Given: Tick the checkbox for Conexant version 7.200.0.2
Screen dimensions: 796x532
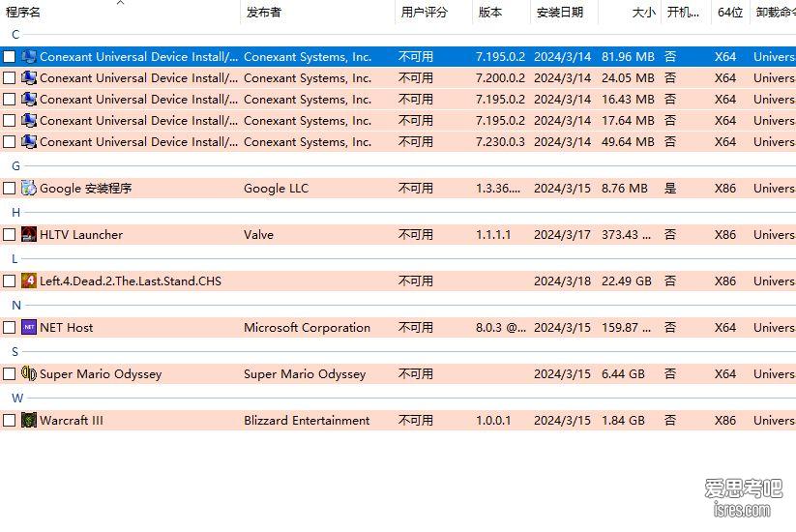Looking at the screenshot, I should [x=9, y=78].
